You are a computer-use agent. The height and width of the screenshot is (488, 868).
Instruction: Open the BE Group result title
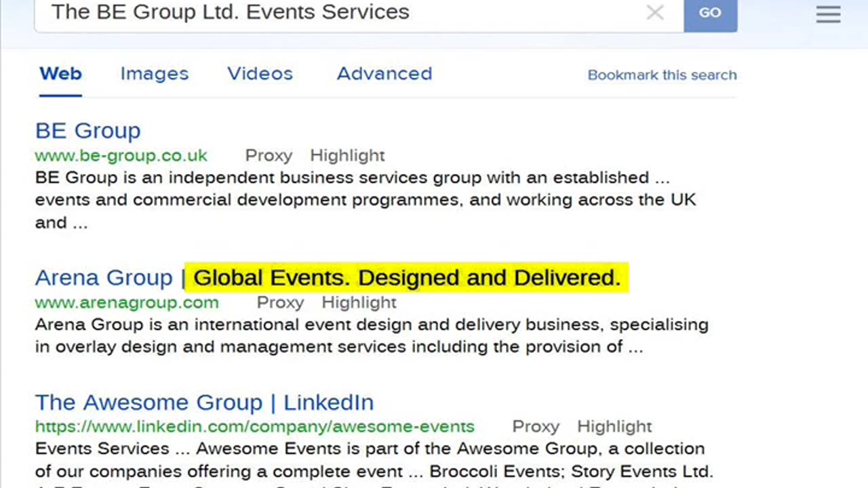click(88, 130)
